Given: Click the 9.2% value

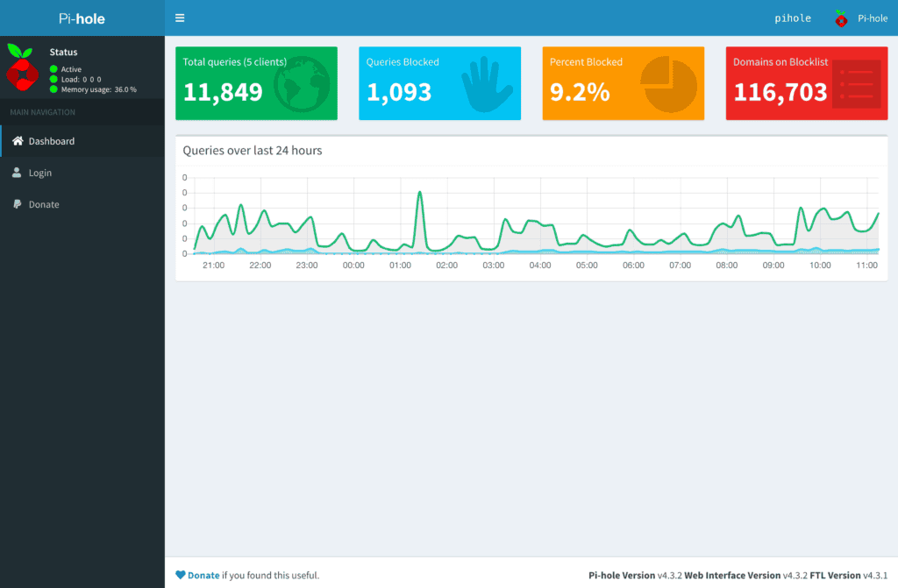Looking at the screenshot, I should [x=580, y=92].
